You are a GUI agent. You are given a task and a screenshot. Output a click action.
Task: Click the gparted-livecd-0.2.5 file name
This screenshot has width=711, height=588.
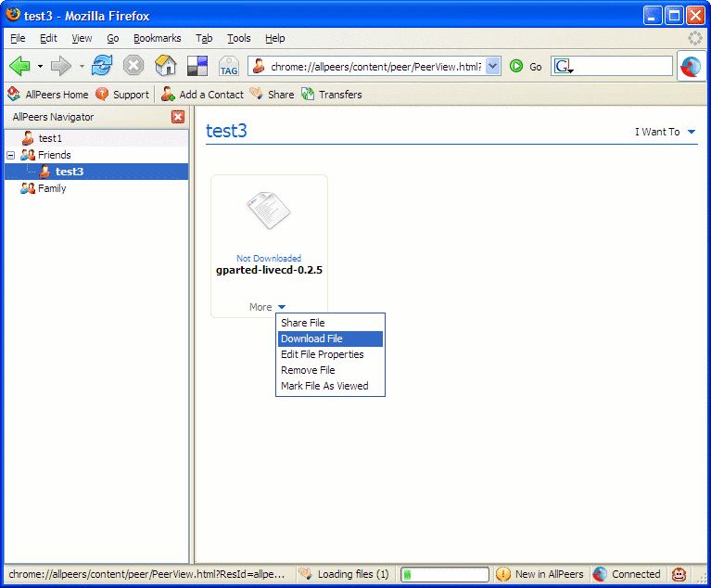(x=269, y=270)
